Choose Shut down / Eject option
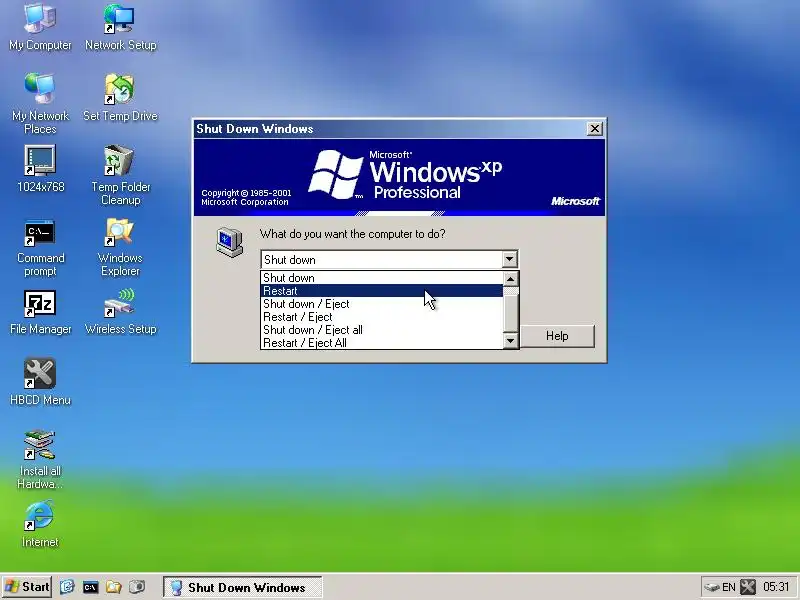Image resolution: width=800 pixels, height=600 pixels. point(382,304)
